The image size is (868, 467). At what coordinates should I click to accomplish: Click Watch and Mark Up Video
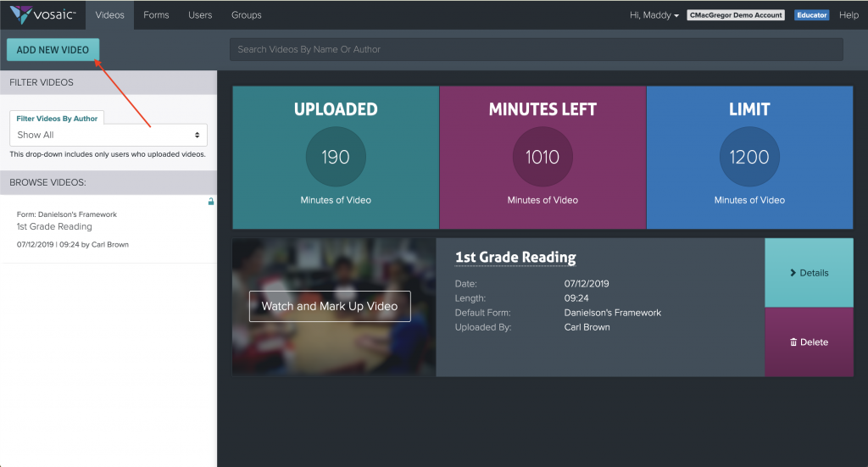coord(329,306)
